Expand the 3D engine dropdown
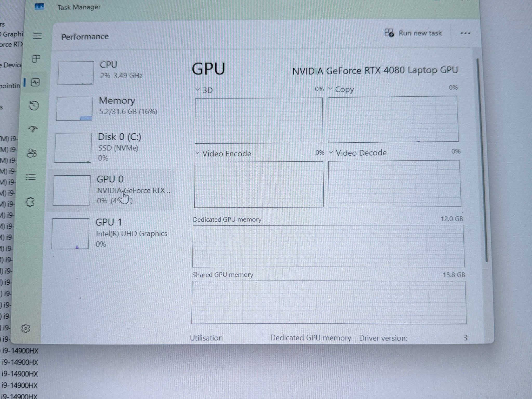This screenshot has height=399, width=532. [204, 90]
